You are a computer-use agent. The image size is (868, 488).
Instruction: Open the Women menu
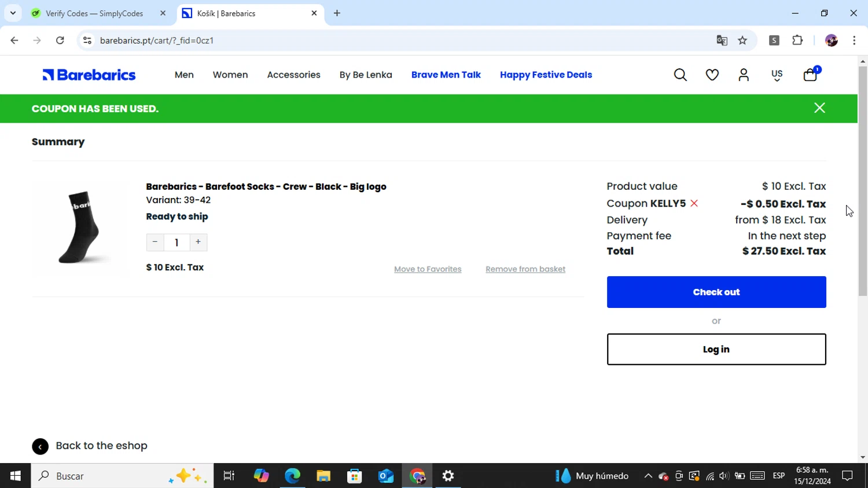(x=230, y=75)
